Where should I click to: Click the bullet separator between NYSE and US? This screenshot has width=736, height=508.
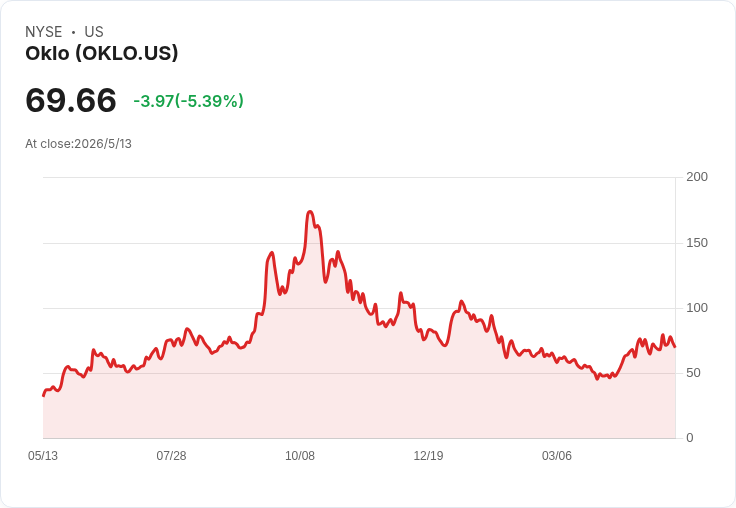point(73,32)
